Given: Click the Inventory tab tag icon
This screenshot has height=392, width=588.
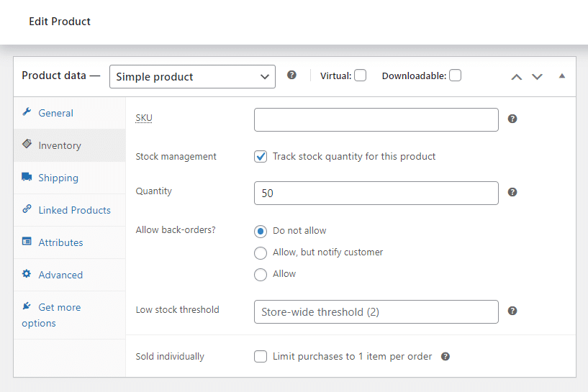Looking at the screenshot, I should tap(27, 144).
